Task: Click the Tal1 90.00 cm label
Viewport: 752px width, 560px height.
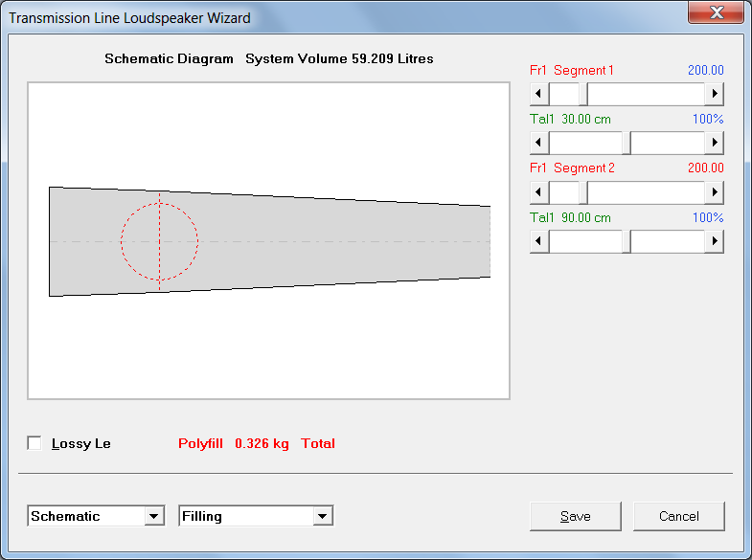Action: [x=570, y=217]
